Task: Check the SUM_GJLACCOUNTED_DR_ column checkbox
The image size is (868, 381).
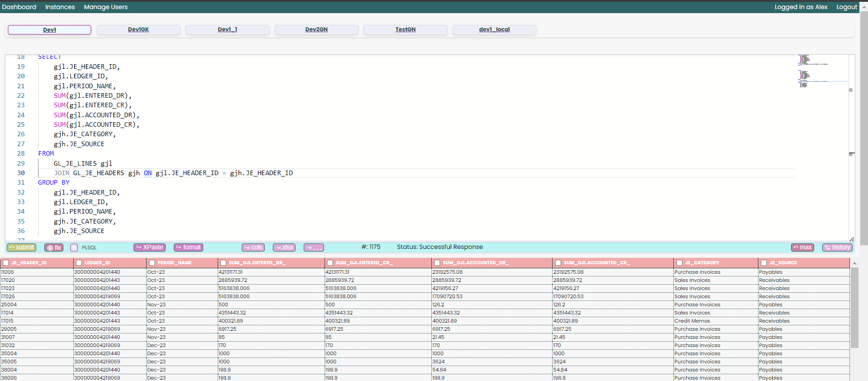Action: pyautogui.click(x=437, y=263)
